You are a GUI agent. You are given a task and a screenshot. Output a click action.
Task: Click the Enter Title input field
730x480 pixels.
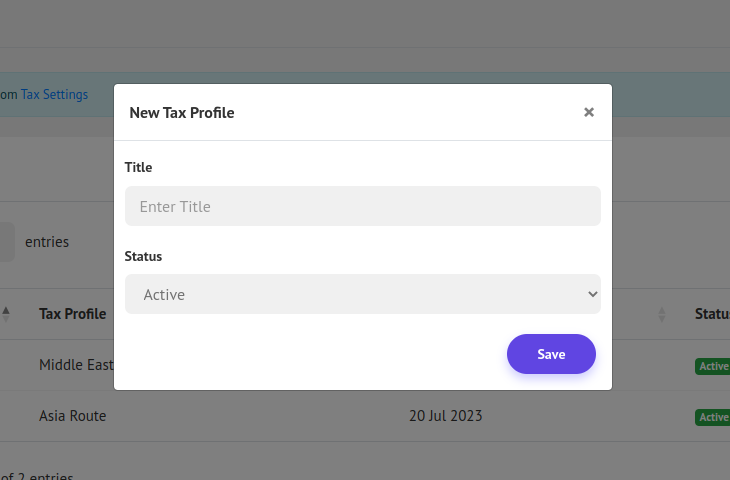tap(362, 206)
